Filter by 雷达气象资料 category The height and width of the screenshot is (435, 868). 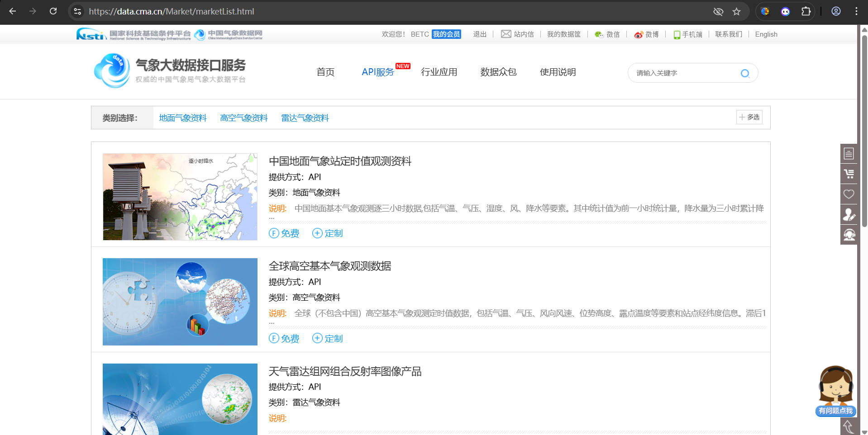pos(305,118)
